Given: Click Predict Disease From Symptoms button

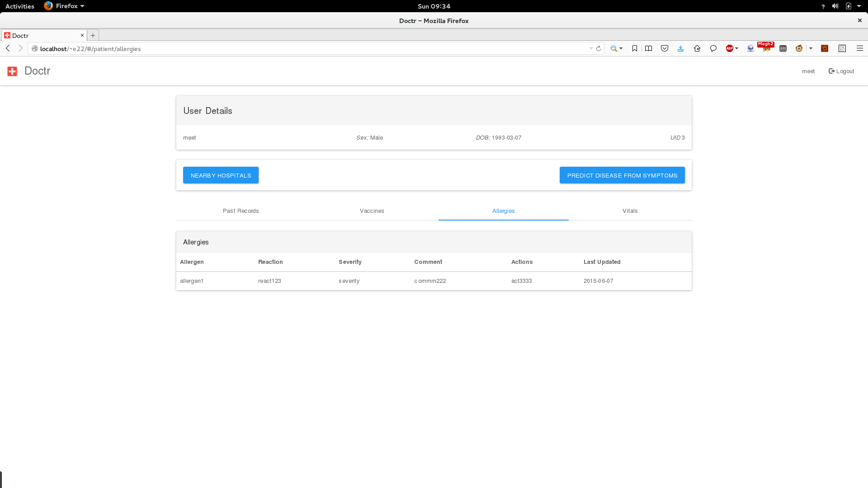Looking at the screenshot, I should coord(622,175).
